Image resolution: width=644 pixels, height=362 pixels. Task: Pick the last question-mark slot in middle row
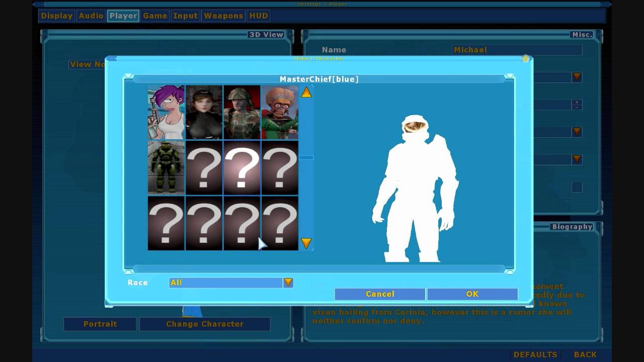pyautogui.click(x=280, y=167)
